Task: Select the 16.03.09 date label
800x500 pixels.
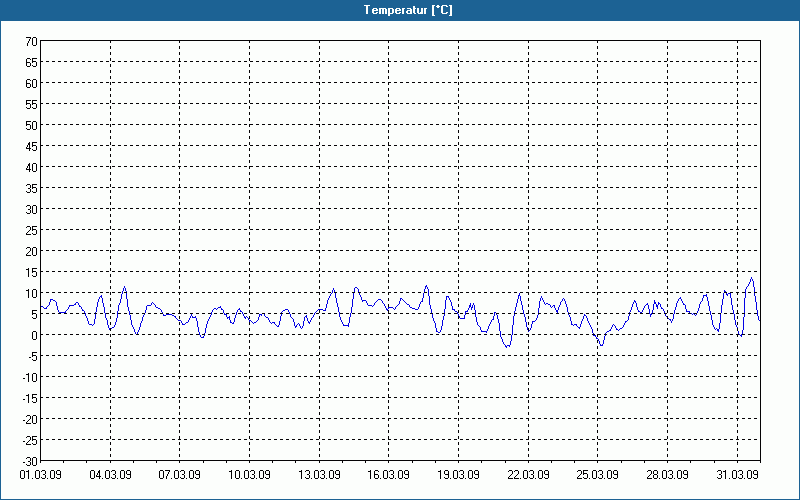Action: click(389, 475)
